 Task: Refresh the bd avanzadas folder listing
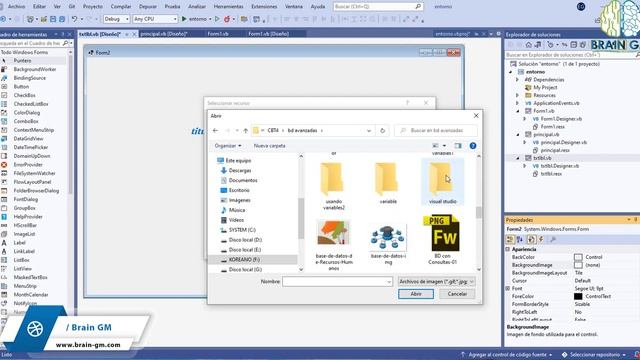pos(382,131)
